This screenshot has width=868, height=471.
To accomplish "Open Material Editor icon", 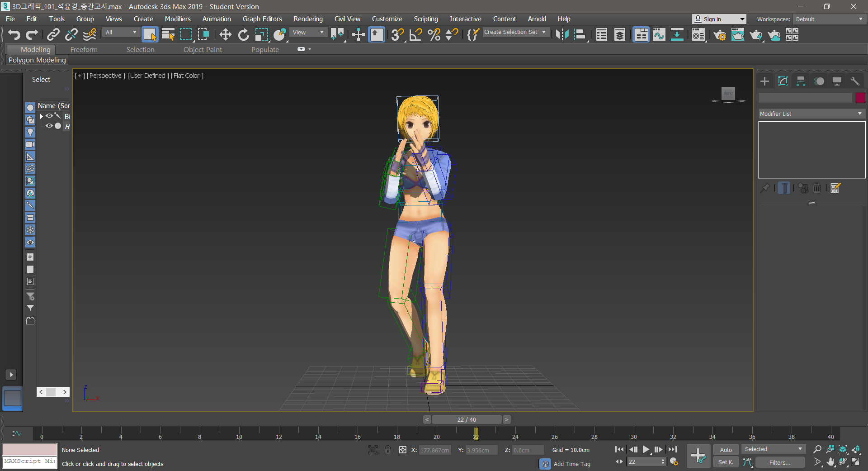I will coord(698,35).
